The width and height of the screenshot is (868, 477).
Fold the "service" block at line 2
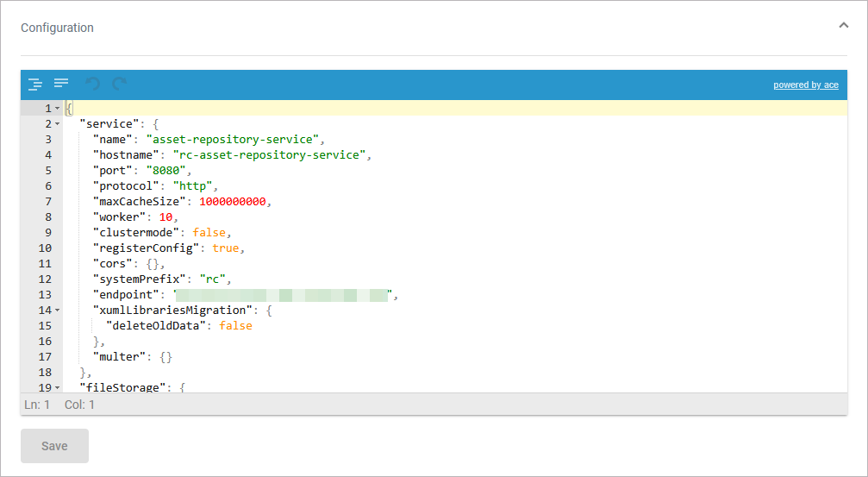57,124
